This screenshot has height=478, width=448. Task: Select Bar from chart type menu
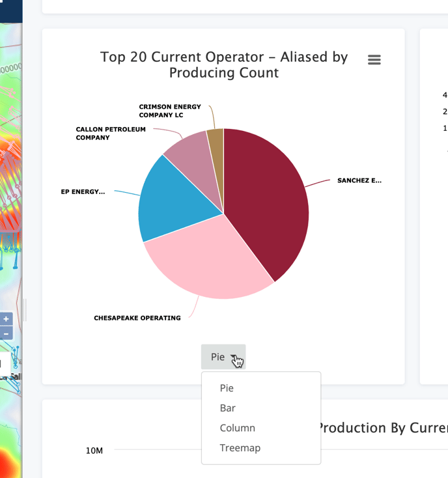pos(228,408)
